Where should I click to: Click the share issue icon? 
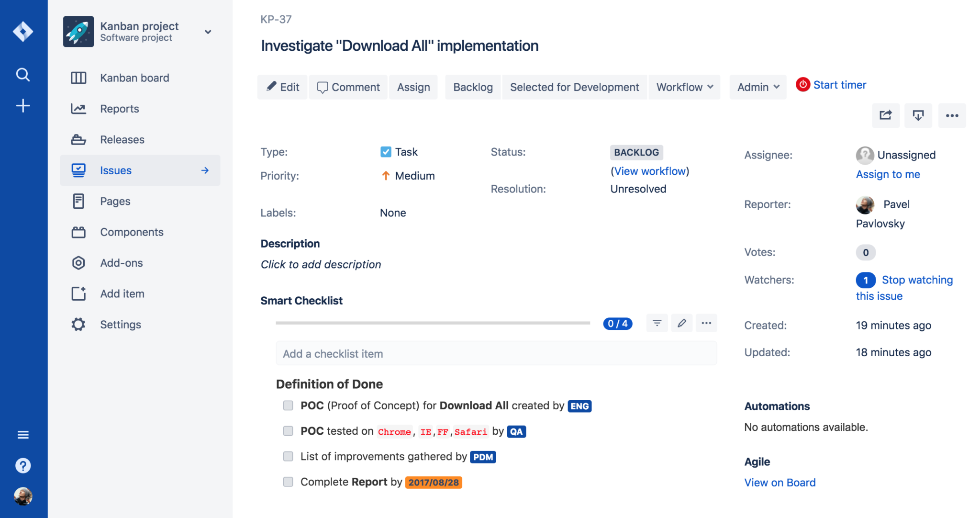pyautogui.click(x=886, y=115)
